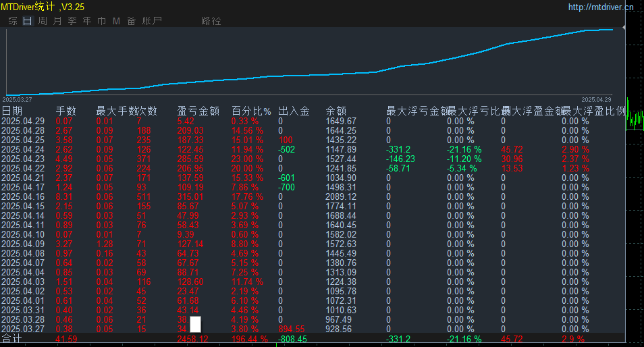Open the 账户 account tab
The height and width of the screenshot is (347, 644).
[x=152, y=21]
